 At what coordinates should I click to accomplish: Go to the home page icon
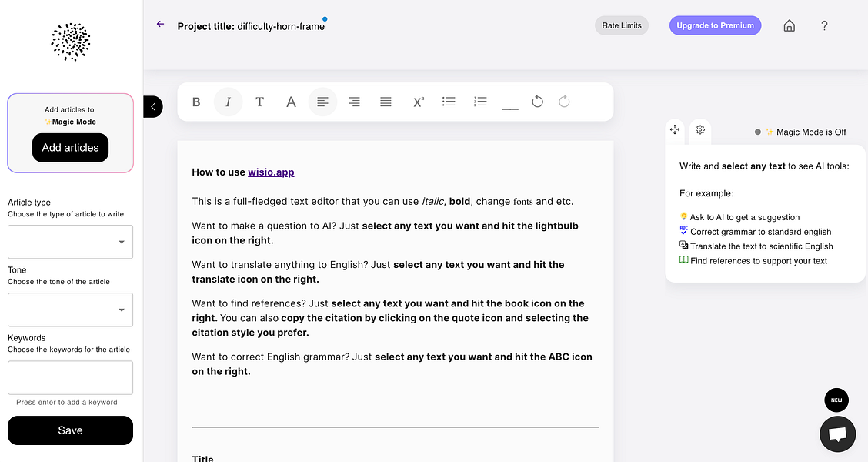790,25
